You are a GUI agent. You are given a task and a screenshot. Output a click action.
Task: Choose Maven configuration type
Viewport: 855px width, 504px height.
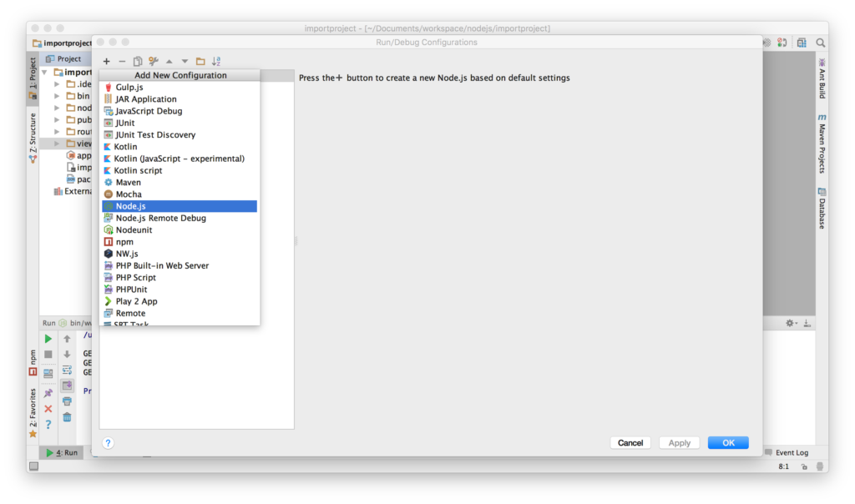coord(180,183)
